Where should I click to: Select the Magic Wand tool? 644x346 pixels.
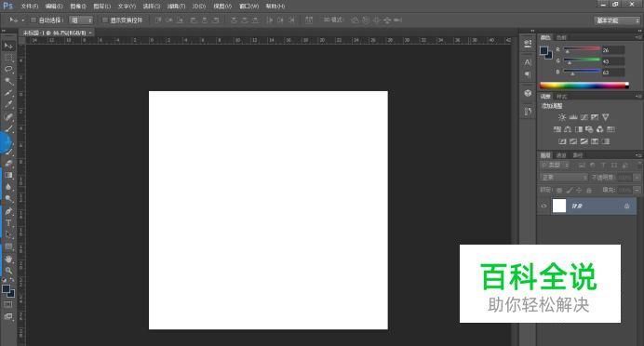click(x=8, y=81)
